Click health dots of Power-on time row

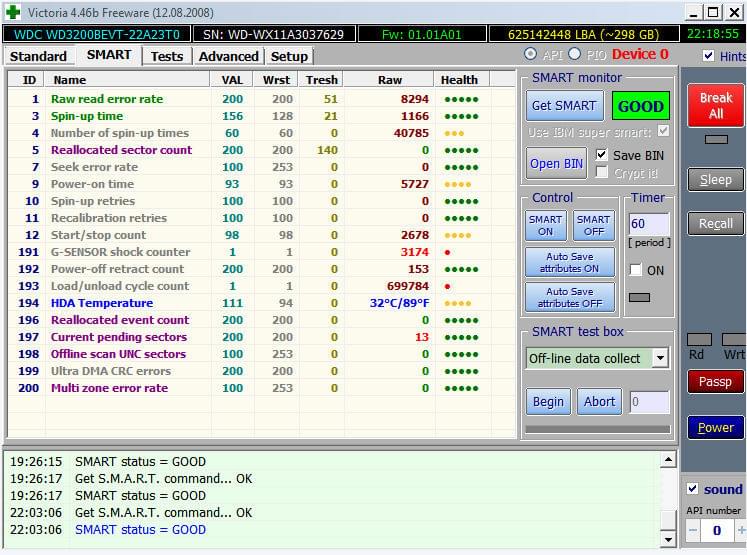(457, 184)
